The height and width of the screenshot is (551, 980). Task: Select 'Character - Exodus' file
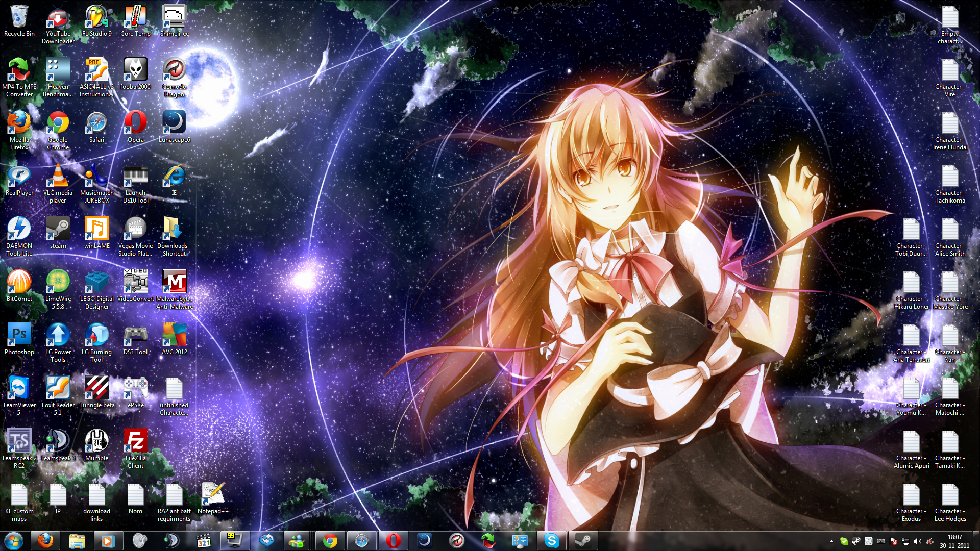(x=912, y=502)
